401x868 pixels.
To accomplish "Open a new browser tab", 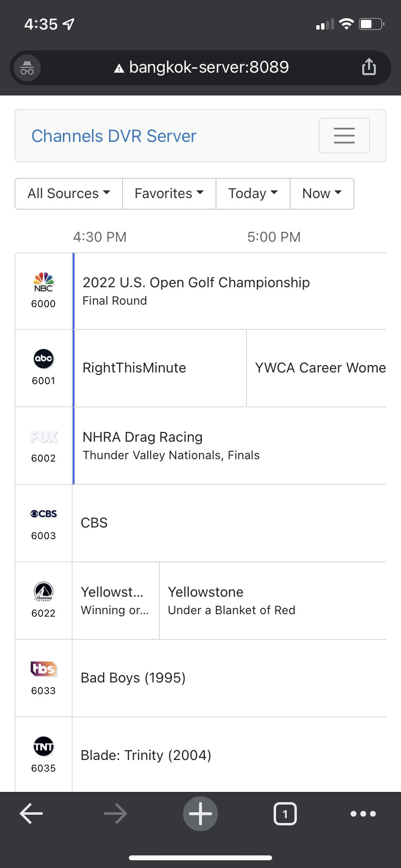I will 200,814.
